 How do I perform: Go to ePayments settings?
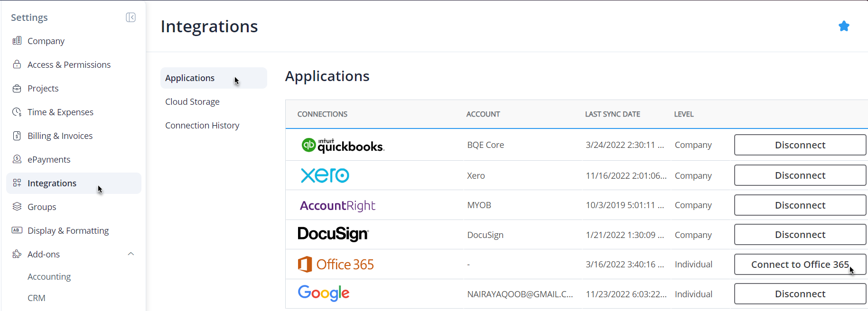(x=49, y=160)
